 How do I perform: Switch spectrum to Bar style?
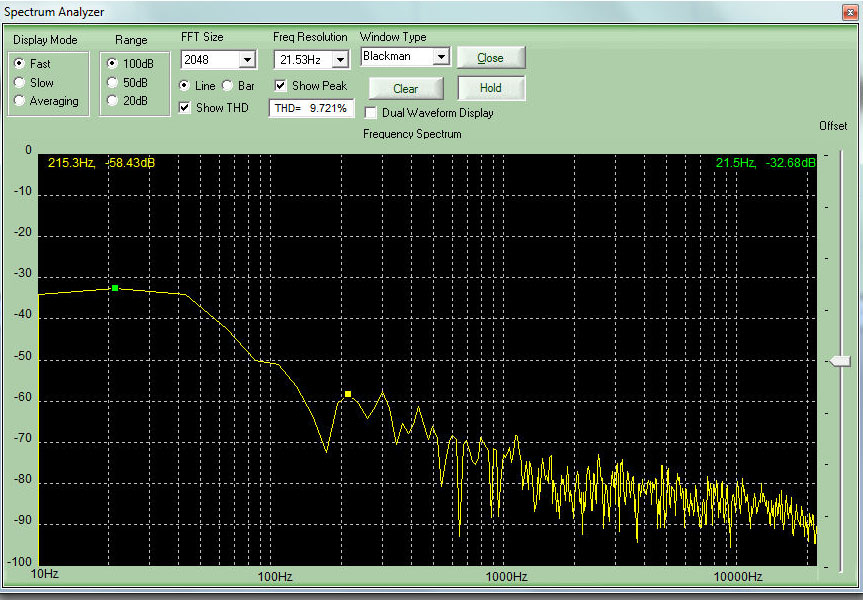tap(227, 86)
